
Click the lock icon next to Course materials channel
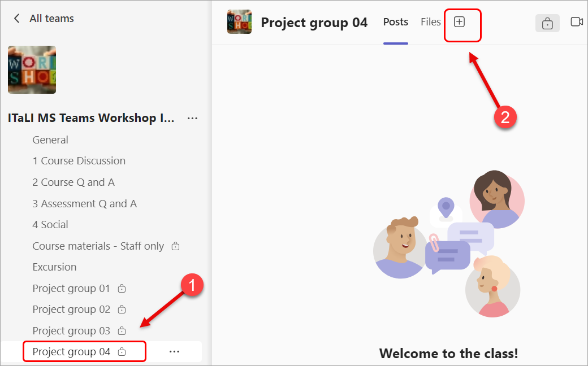(175, 246)
